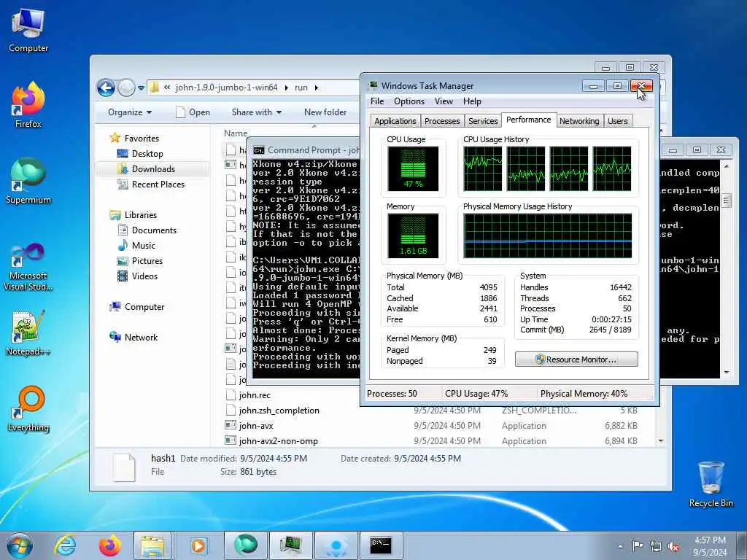Select Computer in the navigation pane
The height and width of the screenshot is (560, 747).
click(144, 307)
